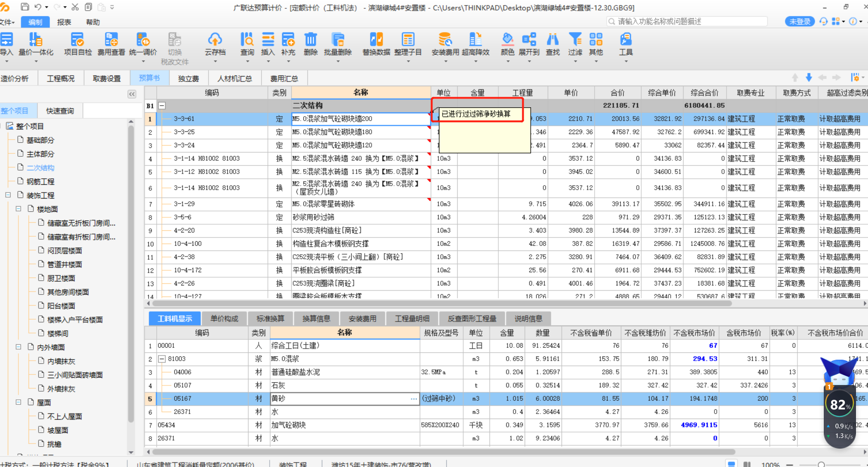This screenshot has height=467, width=868.
Task: Switch to 快速查询 panel tab
Action: [x=60, y=111]
